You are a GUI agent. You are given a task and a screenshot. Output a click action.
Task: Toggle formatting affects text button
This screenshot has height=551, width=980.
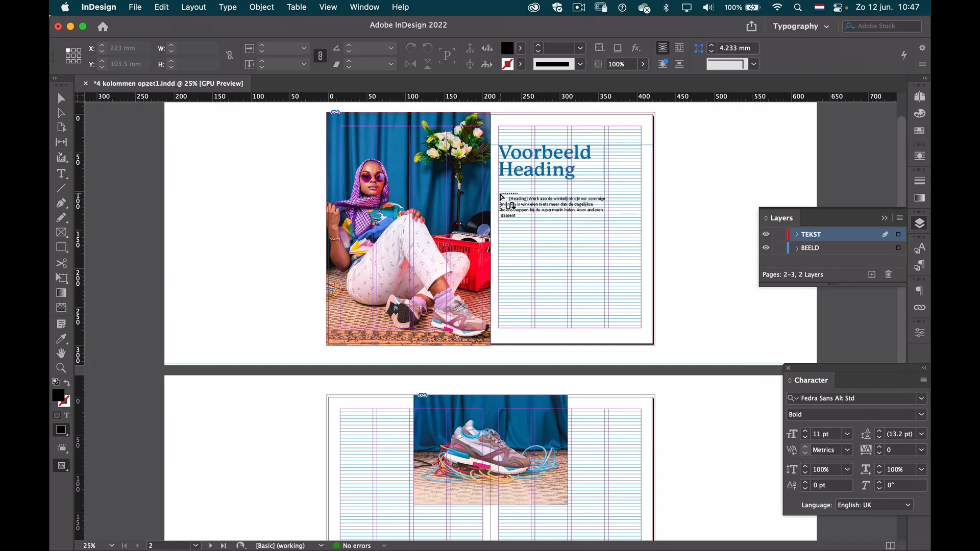point(66,415)
